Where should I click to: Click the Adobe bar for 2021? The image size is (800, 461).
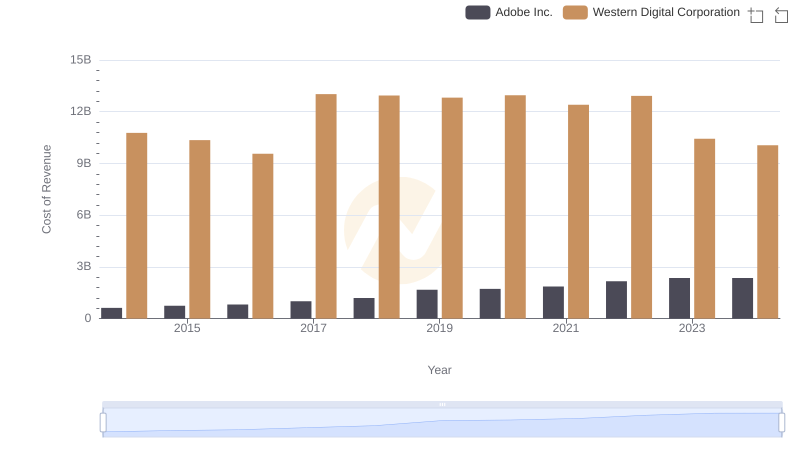point(553,302)
